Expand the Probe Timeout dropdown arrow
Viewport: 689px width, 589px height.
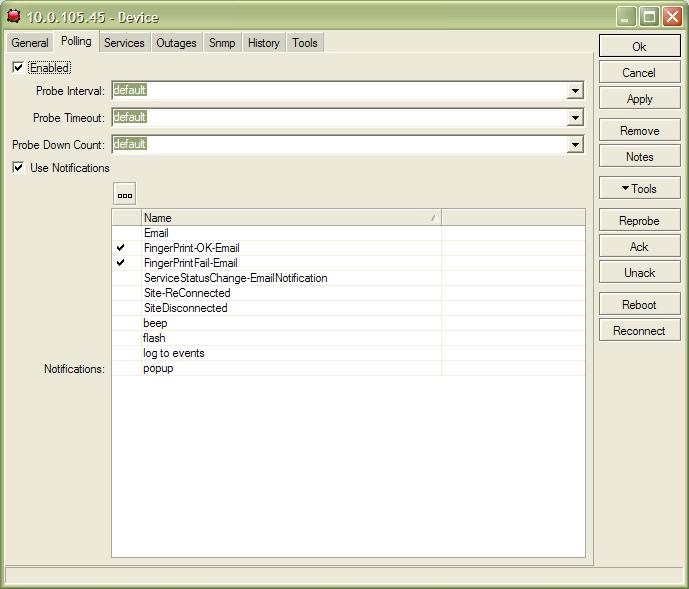click(575, 118)
